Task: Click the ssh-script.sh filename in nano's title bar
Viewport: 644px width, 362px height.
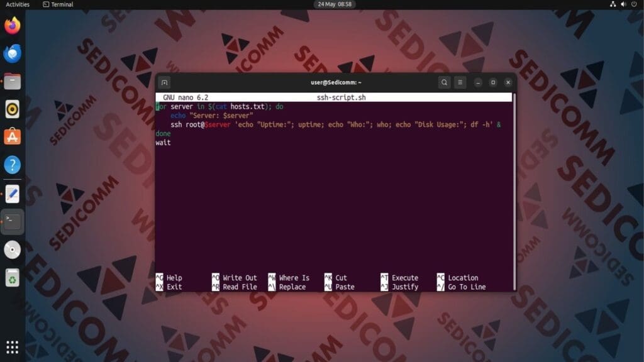Action: 343,97
